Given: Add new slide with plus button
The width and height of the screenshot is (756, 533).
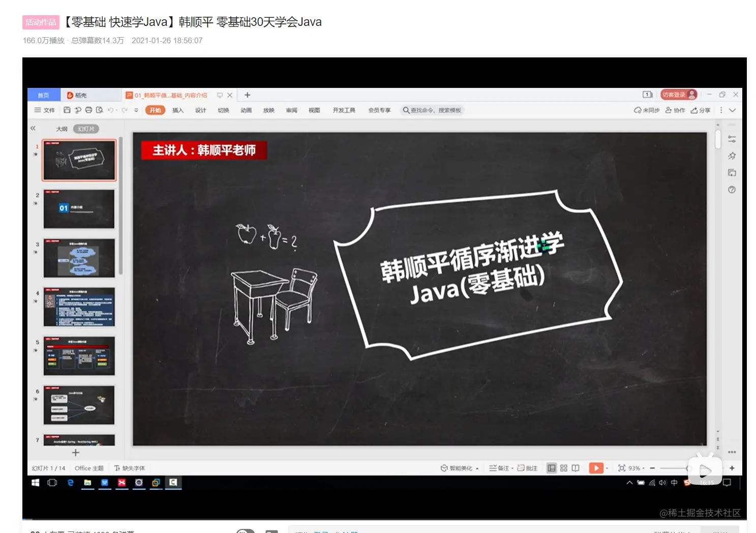Looking at the screenshot, I should coord(76,452).
